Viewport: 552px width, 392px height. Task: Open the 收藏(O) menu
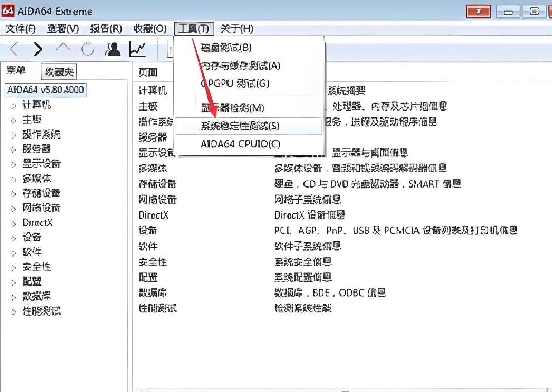pos(150,29)
